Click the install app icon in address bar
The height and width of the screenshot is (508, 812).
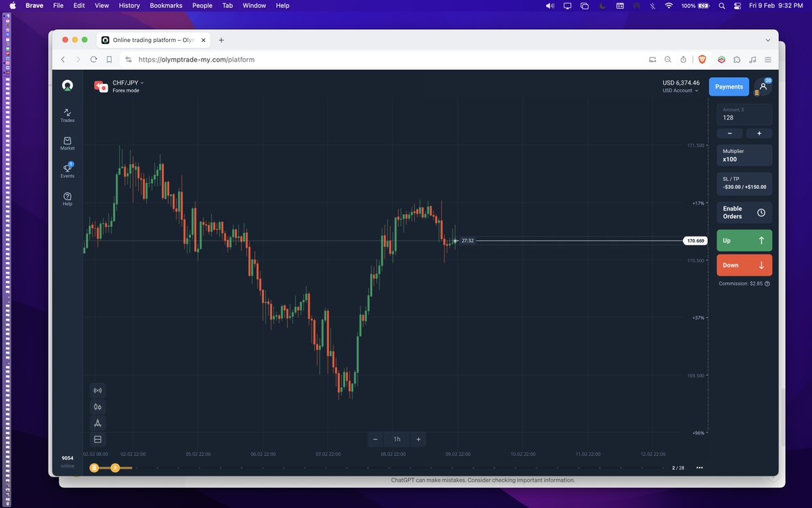652,60
